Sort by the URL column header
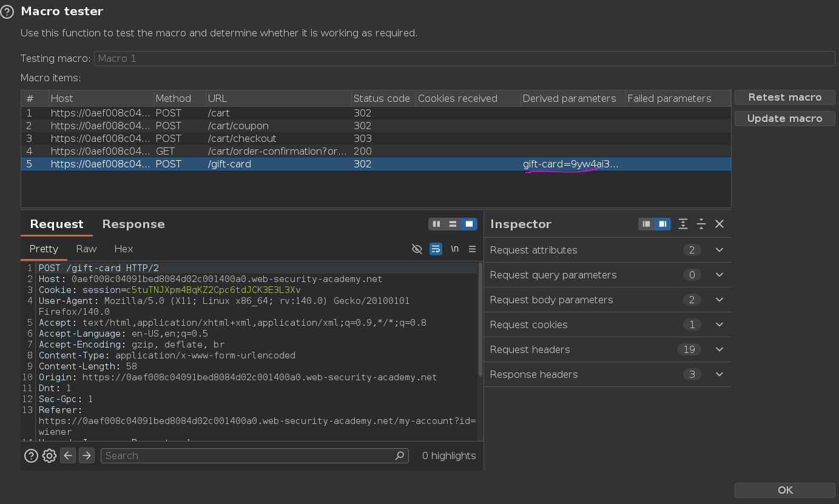839x504 pixels. coord(278,98)
